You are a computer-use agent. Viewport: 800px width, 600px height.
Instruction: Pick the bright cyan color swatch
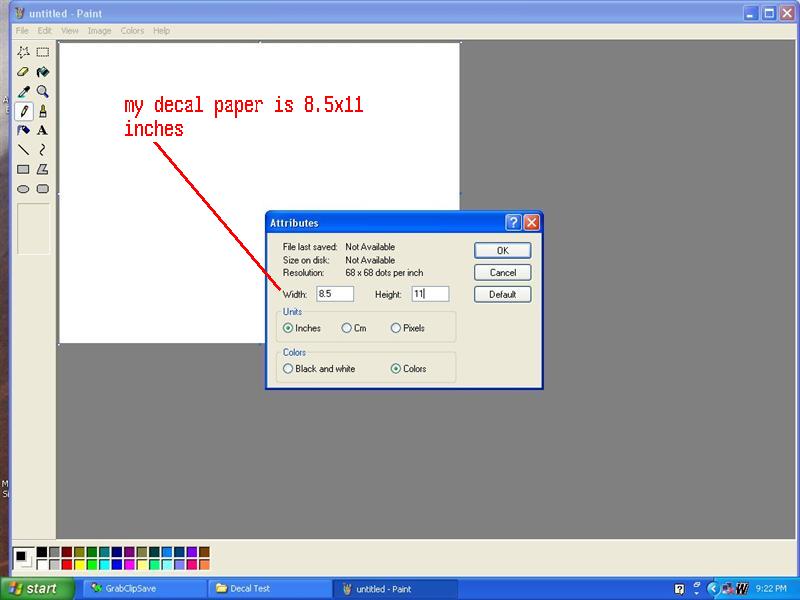tap(105, 564)
